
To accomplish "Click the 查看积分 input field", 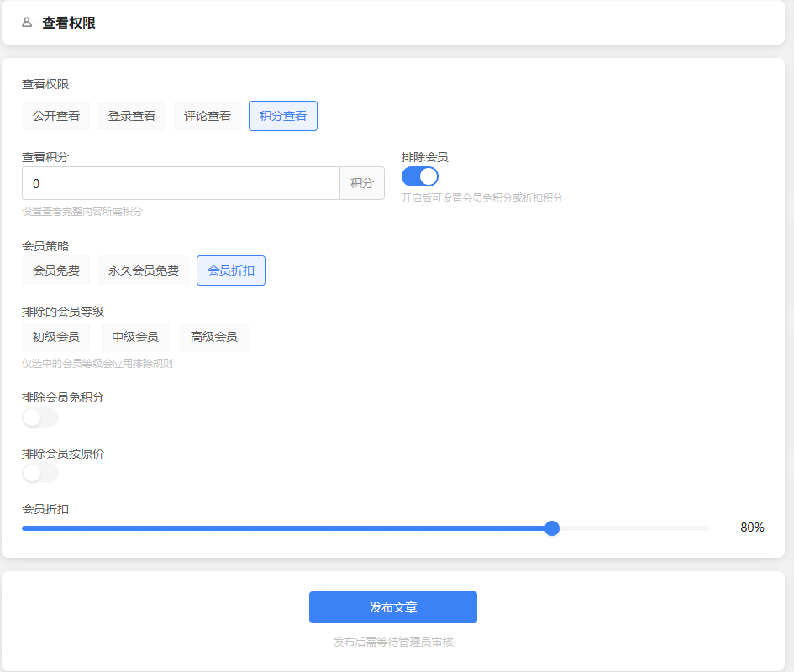I will point(181,183).
